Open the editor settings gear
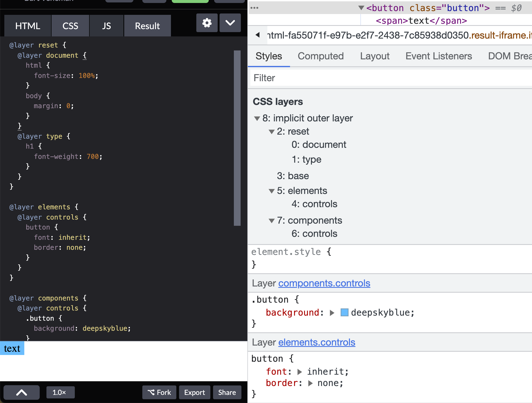The height and width of the screenshot is (403, 532). tap(207, 23)
